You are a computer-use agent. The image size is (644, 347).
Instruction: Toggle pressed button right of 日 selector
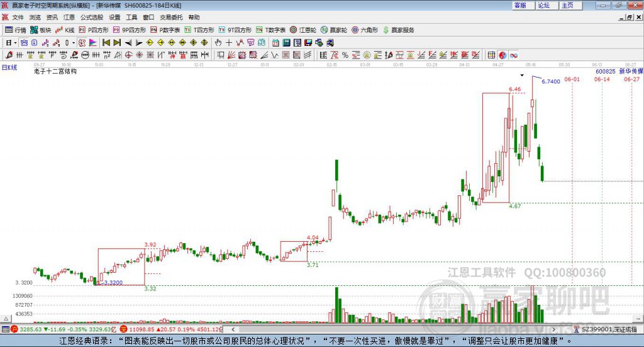click(x=24, y=43)
